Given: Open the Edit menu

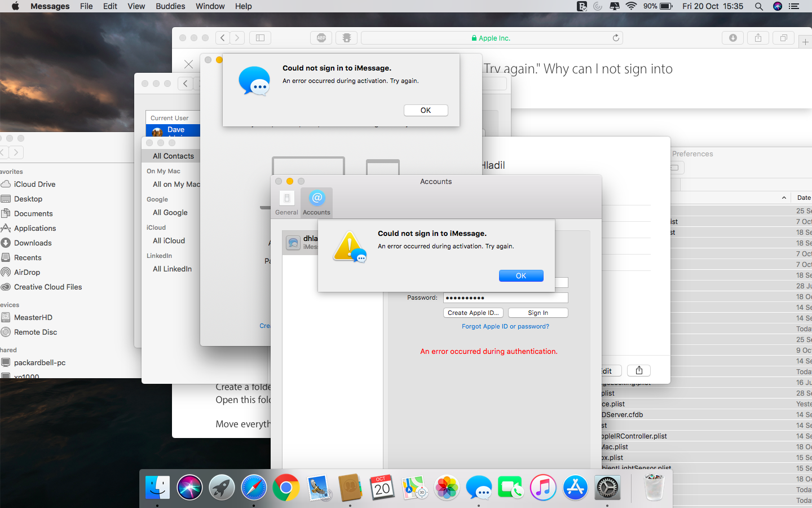Looking at the screenshot, I should coord(110,6).
